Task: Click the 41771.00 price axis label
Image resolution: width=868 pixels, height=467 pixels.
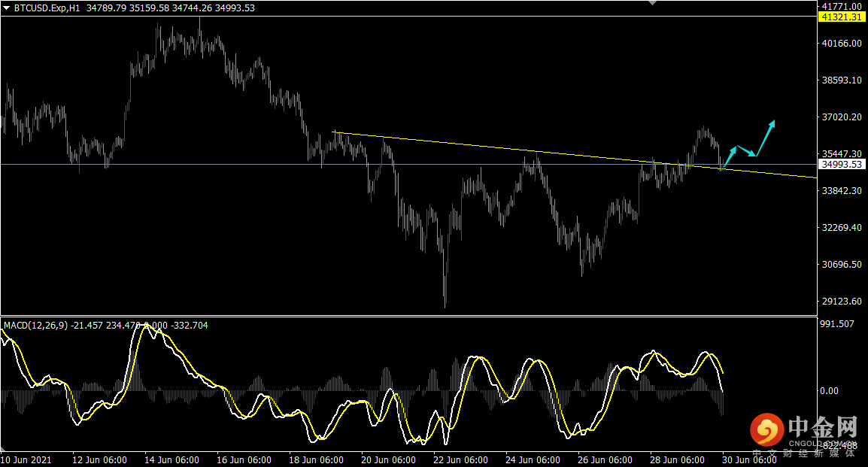Action: click(842, 6)
